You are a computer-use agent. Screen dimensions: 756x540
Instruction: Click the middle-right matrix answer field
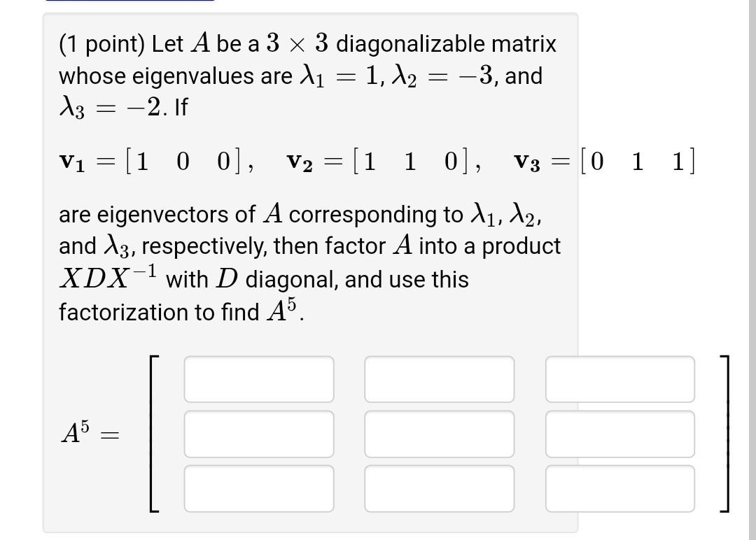[x=619, y=432]
